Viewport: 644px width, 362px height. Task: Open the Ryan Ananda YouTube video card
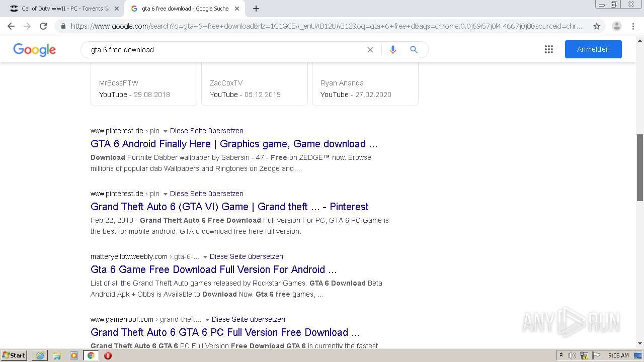(365, 84)
